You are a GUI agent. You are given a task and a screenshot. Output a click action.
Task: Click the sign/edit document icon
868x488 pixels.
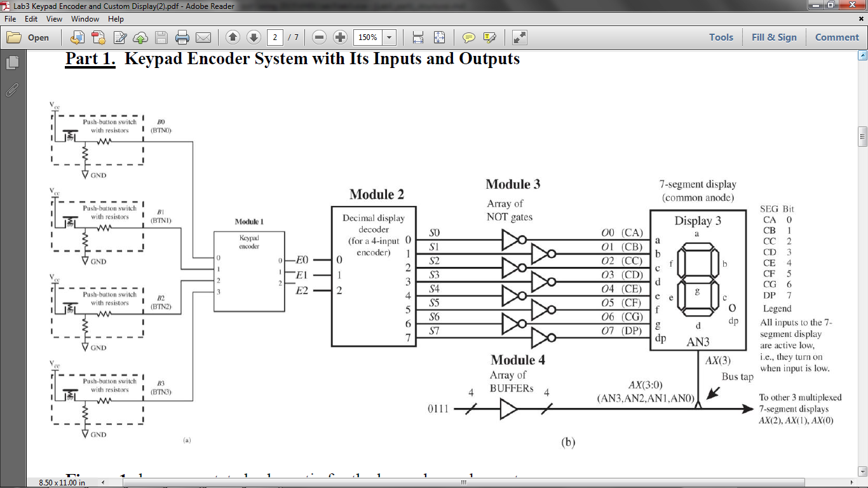(x=119, y=37)
